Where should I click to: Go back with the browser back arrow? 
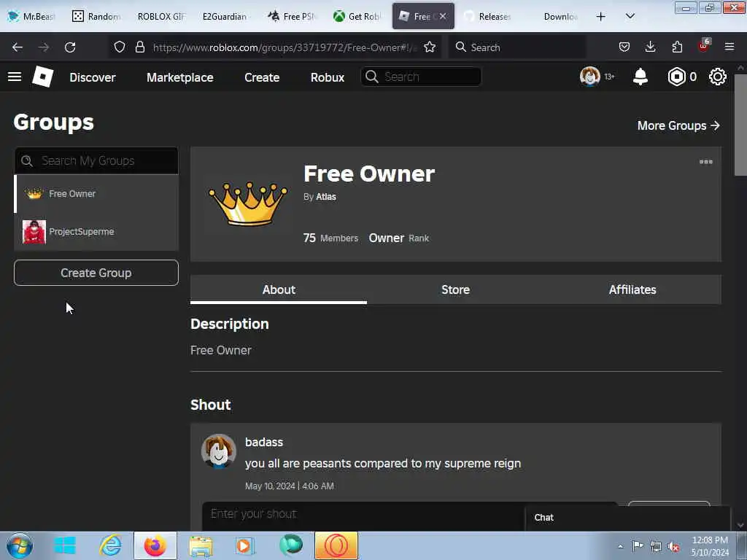(x=18, y=47)
